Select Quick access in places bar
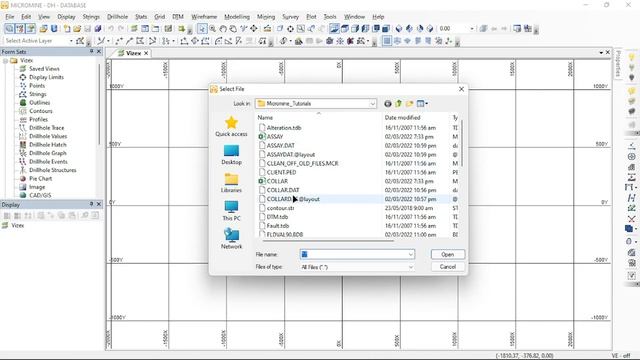This screenshot has width=640, height=360. coord(231,127)
